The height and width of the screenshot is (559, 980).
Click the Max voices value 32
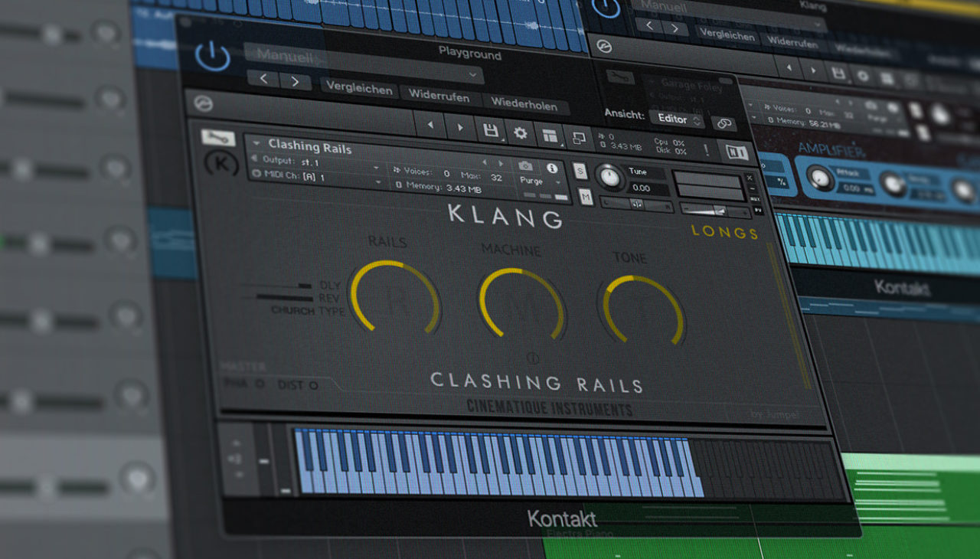pyautogui.click(x=496, y=177)
